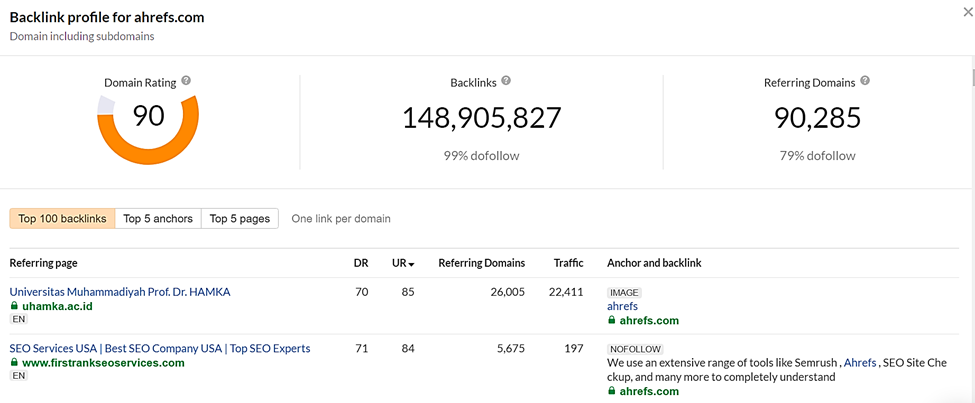Open www.firstrankseoservices.com domain link
This screenshot has height=403, width=975.
103,363
